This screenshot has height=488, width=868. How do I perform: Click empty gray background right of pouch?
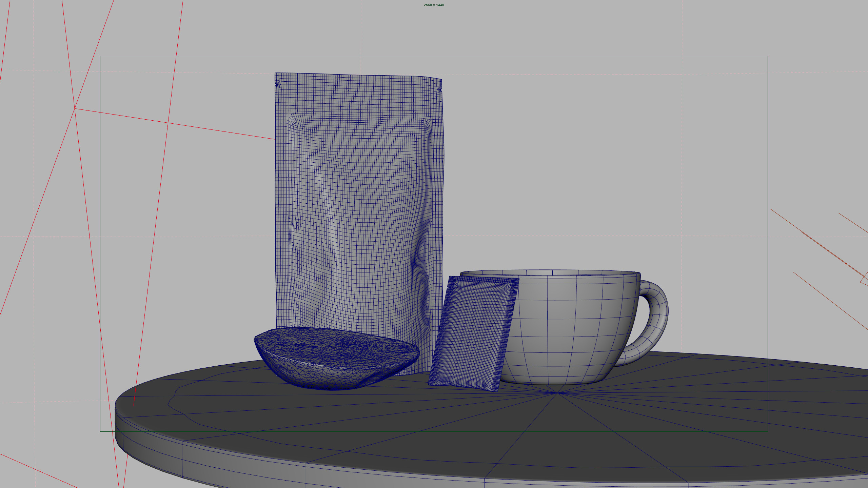[x=576, y=169]
